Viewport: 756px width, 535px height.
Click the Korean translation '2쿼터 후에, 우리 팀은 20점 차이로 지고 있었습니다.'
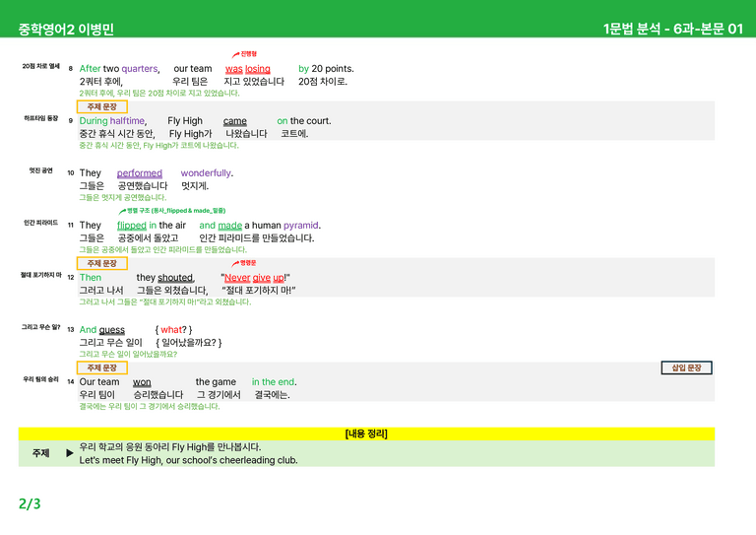tap(159, 93)
